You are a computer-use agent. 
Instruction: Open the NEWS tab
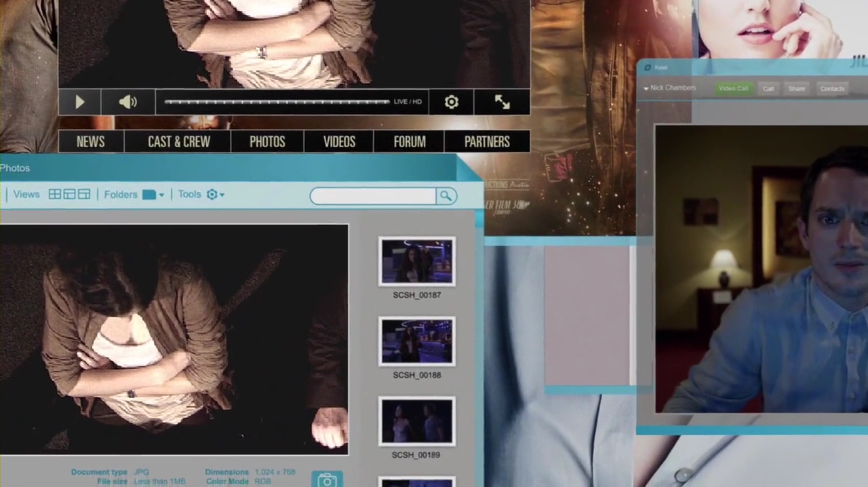pyautogui.click(x=91, y=142)
